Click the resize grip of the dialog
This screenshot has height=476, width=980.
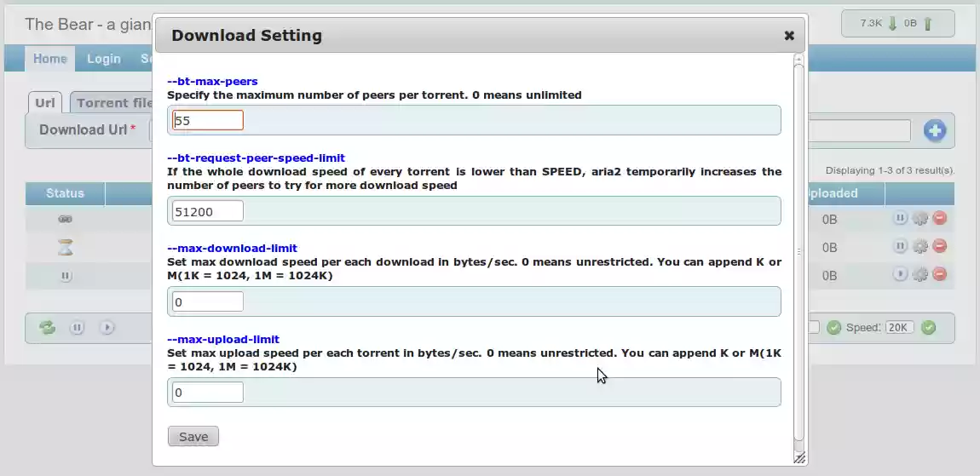(799, 458)
